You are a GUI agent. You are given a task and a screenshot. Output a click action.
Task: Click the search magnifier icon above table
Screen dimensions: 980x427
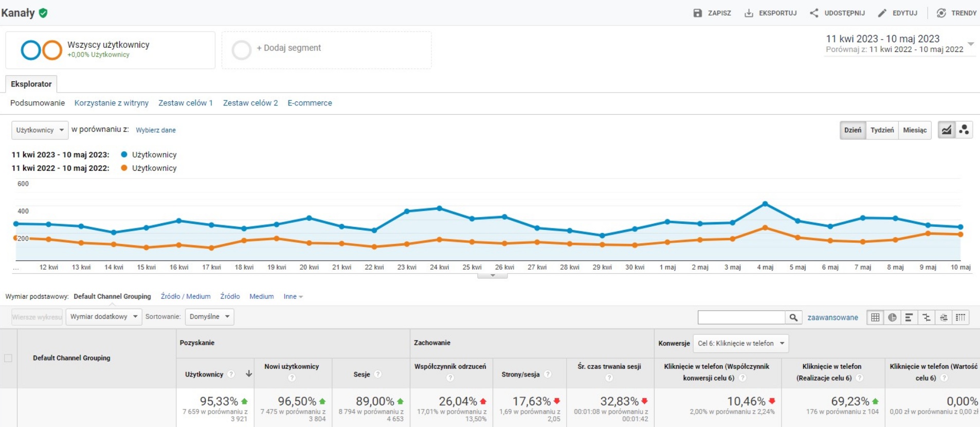[793, 317]
